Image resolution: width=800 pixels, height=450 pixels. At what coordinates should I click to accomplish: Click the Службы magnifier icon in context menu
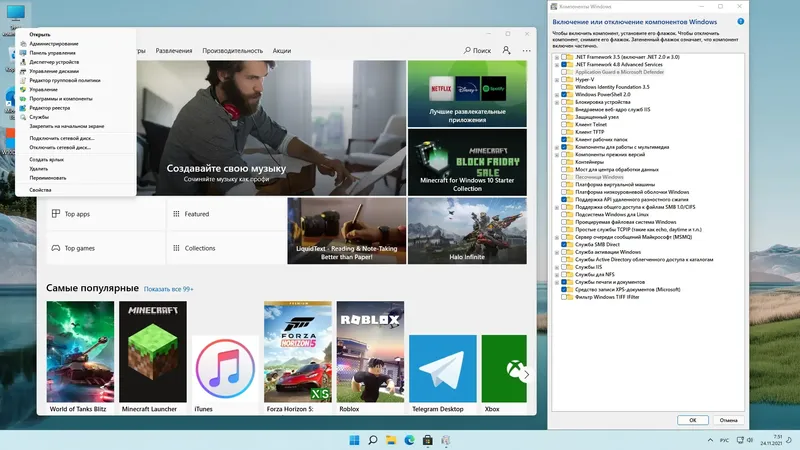[23, 117]
